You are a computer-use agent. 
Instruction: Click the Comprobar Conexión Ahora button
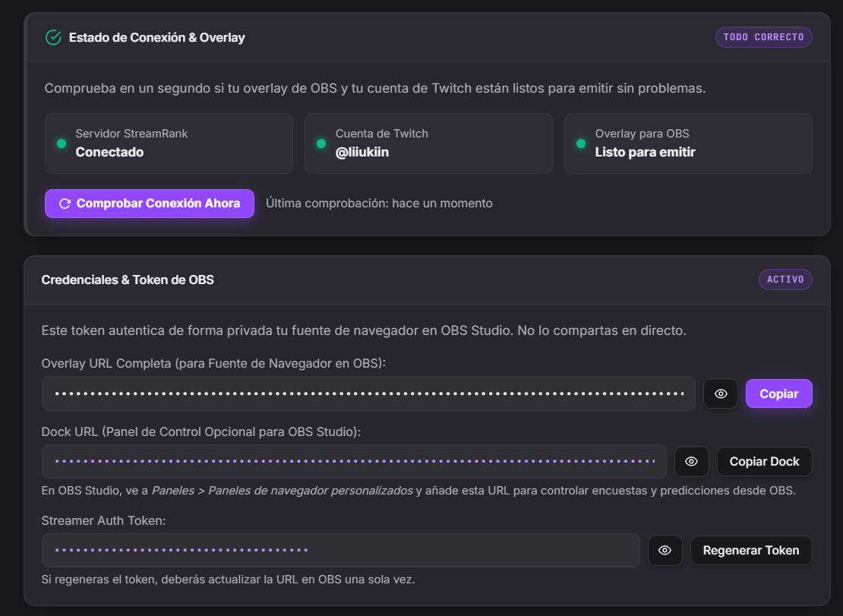(150, 204)
